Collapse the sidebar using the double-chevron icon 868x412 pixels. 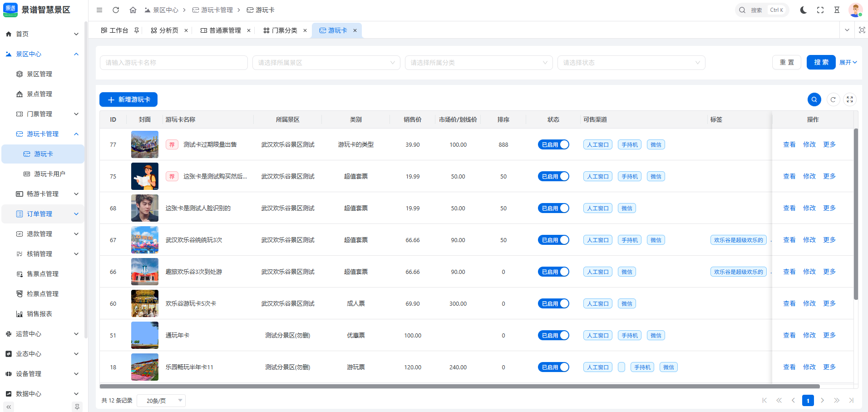(9, 407)
